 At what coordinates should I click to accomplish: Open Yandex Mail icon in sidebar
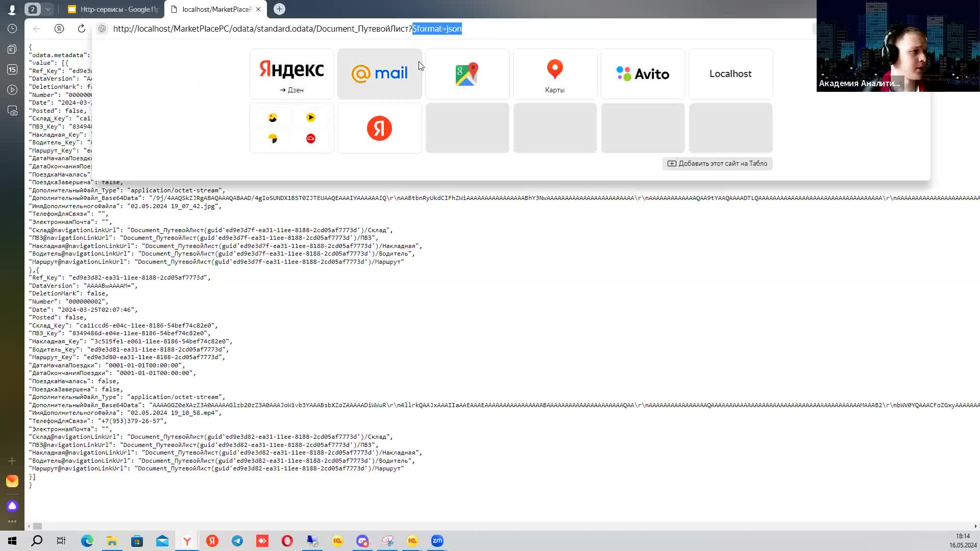(12, 481)
